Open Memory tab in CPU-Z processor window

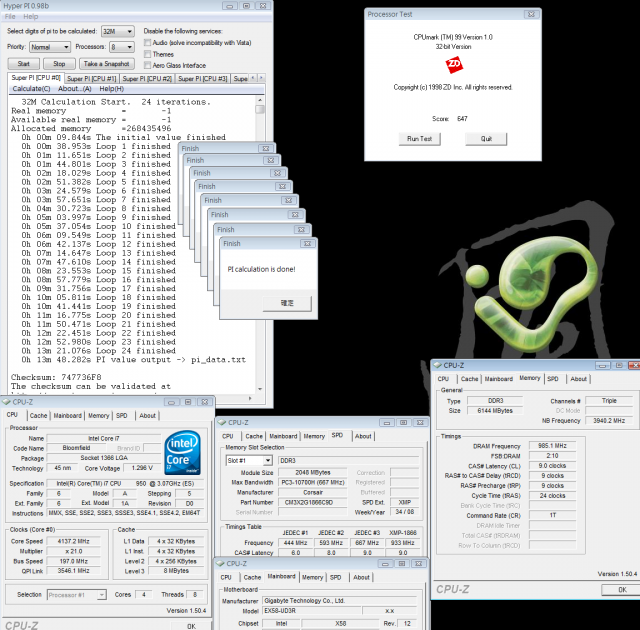(98, 415)
